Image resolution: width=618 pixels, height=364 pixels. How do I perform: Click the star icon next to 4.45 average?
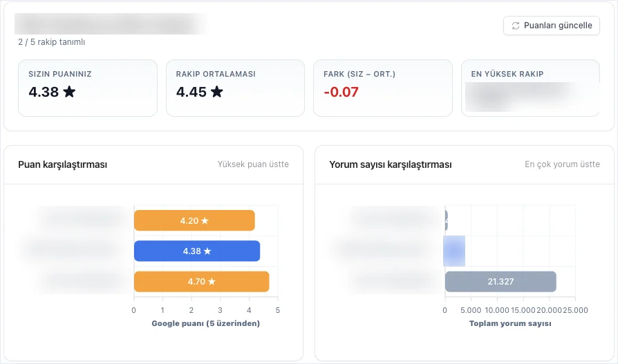point(217,92)
